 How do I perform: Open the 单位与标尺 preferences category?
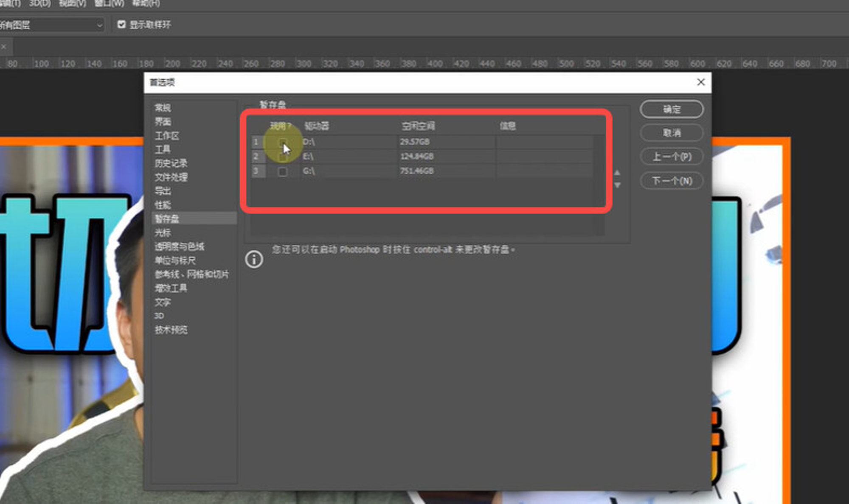(x=175, y=260)
